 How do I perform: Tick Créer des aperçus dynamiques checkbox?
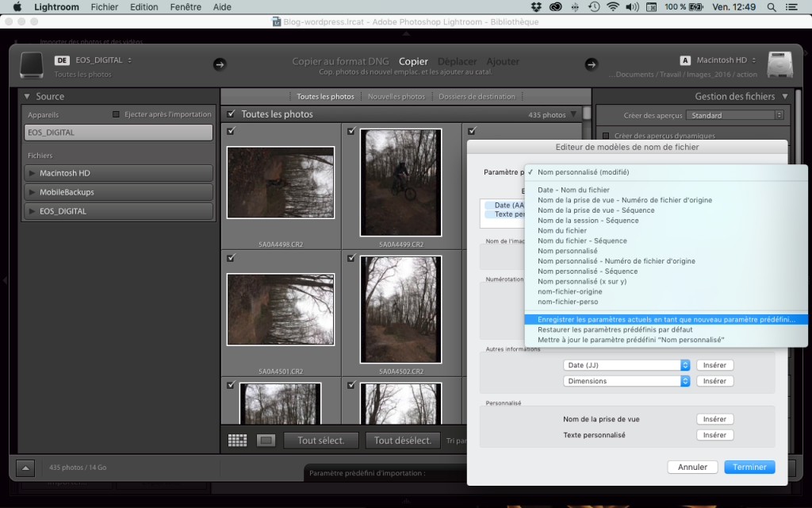coord(606,136)
